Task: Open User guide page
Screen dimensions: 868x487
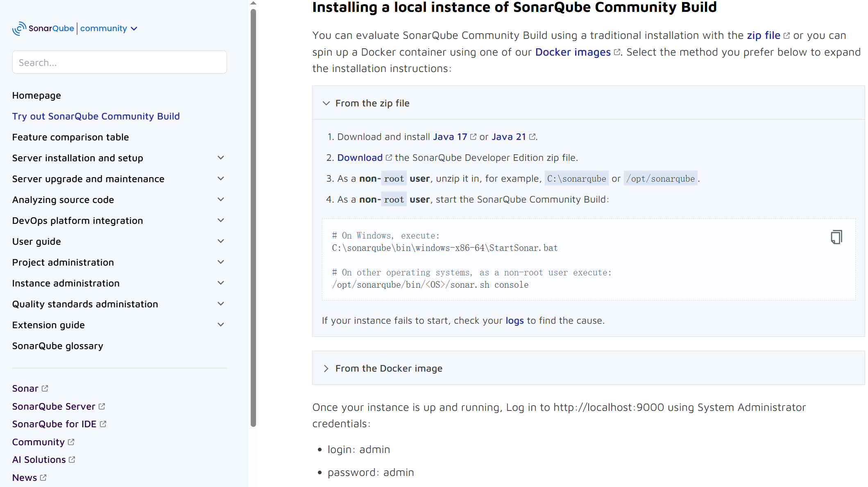Action: point(36,241)
